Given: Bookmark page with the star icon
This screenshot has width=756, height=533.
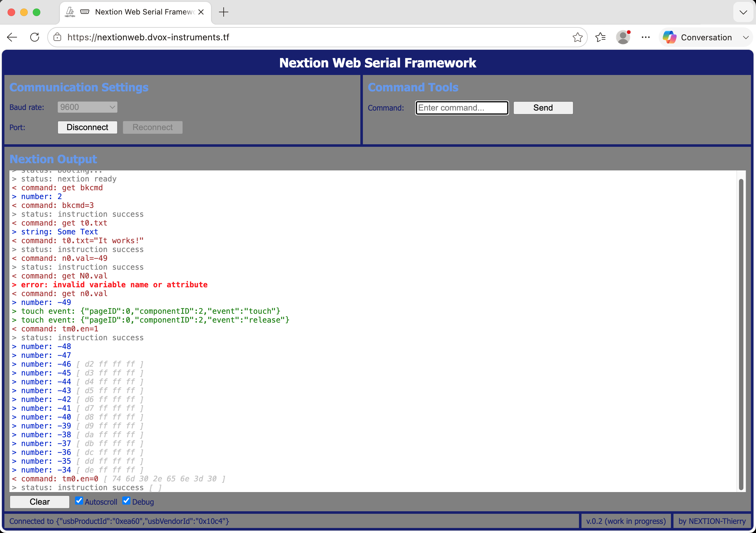Looking at the screenshot, I should coord(577,37).
